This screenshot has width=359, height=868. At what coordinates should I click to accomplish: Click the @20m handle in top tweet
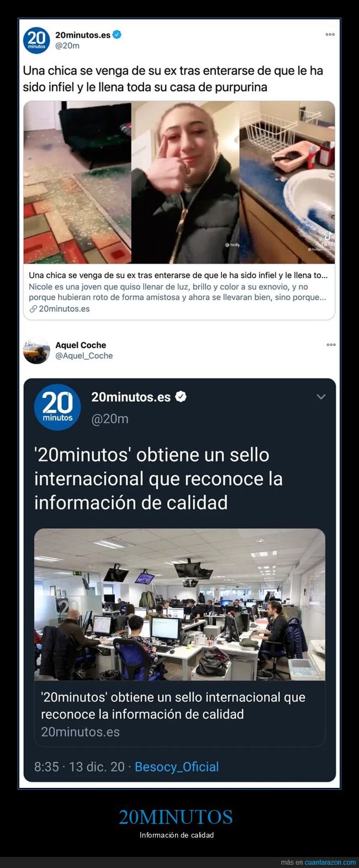click(67, 45)
